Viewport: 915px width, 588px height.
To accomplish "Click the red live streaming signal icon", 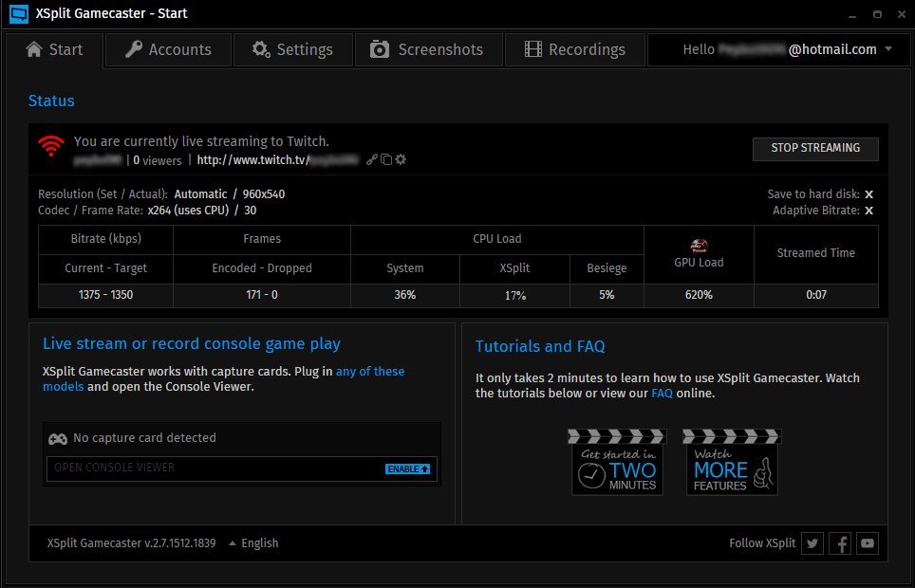I will (x=51, y=145).
